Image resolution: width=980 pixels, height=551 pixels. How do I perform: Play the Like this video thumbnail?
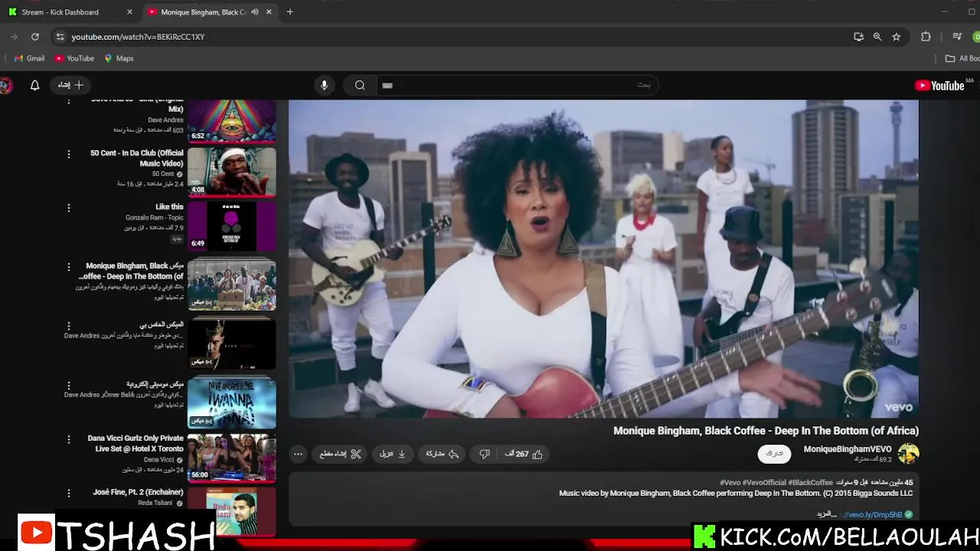tap(232, 226)
